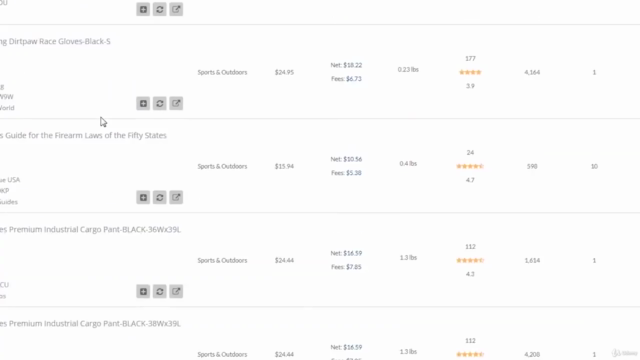This screenshot has width=640, height=360.
Task: Click Sports & Outdoors category for Firearm Guide
Action: tap(222, 166)
